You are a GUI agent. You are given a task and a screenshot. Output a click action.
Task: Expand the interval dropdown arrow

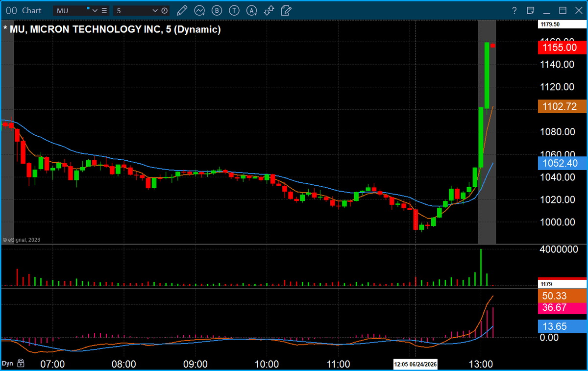pos(155,10)
